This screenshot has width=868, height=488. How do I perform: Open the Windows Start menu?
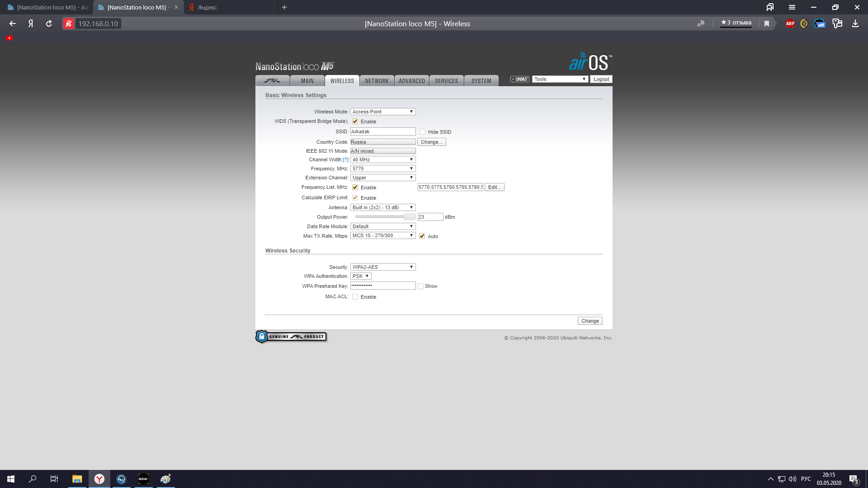(x=11, y=479)
